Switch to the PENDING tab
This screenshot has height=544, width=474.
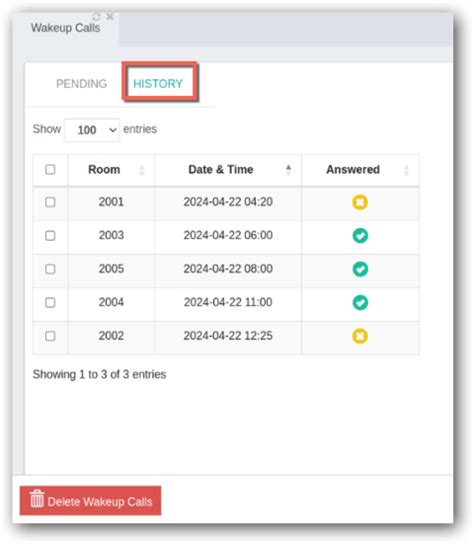tap(82, 84)
